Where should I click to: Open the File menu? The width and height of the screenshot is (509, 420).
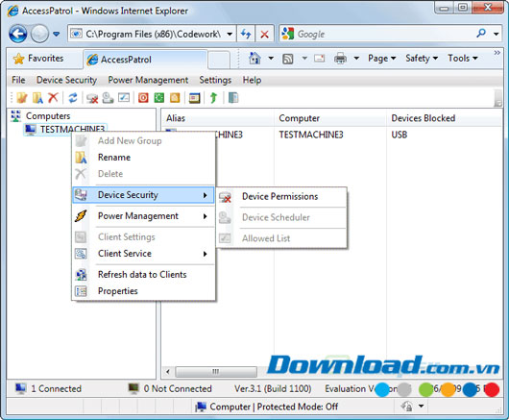pos(18,80)
